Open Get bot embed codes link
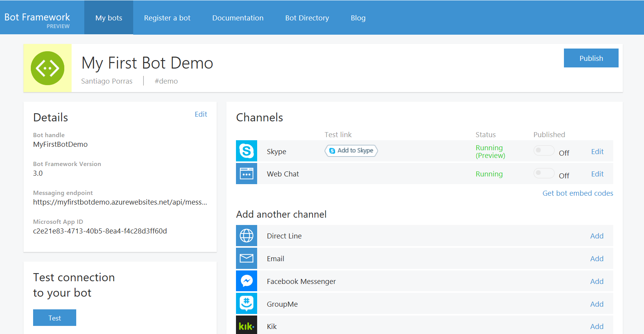This screenshot has height=334, width=644. click(577, 193)
